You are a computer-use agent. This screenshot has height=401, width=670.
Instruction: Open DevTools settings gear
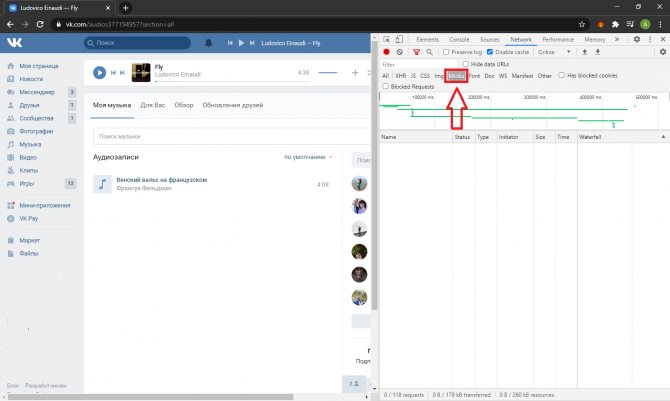637,39
